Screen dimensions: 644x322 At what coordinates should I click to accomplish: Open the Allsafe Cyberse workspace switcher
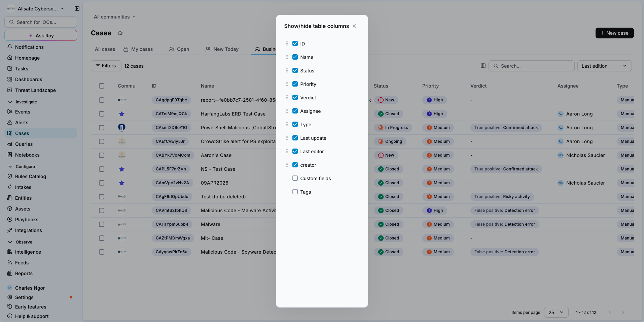35,8
